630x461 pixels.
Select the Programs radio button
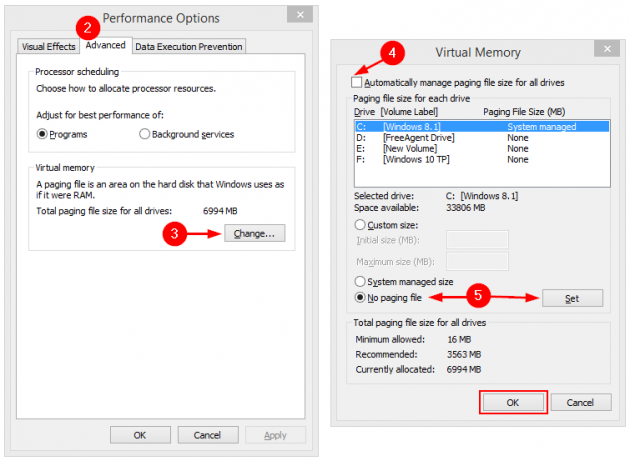(43, 134)
